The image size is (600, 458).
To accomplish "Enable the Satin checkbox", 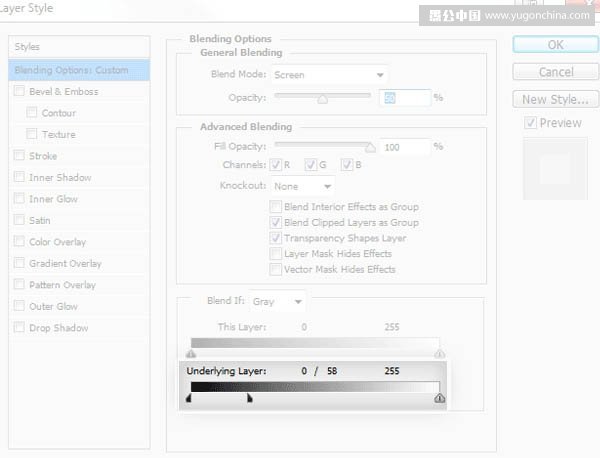I will [x=19, y=220].
